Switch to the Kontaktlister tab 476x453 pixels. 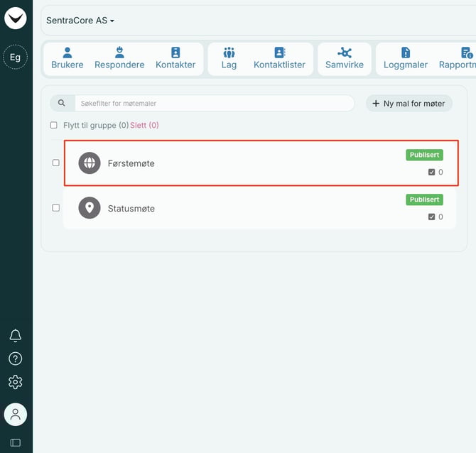coord(279,58)
